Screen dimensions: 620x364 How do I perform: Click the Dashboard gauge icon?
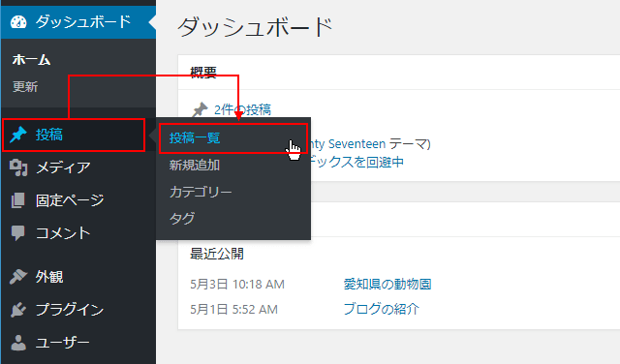pyautogui.click(x=18, y=22)
